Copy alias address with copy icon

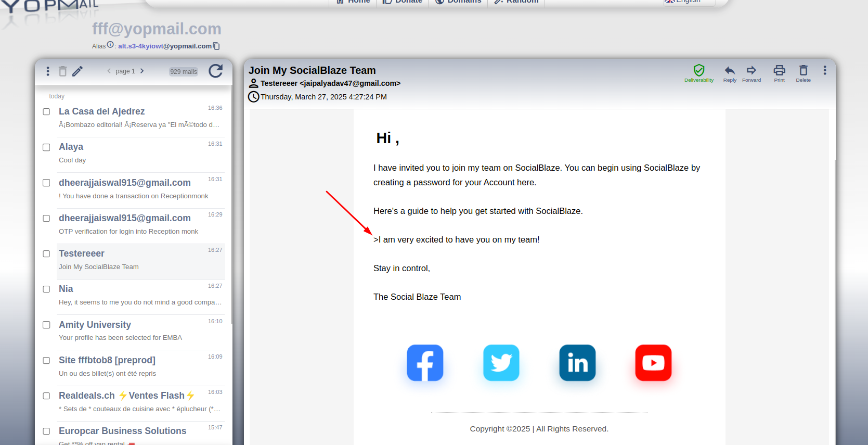click(216, 46)
